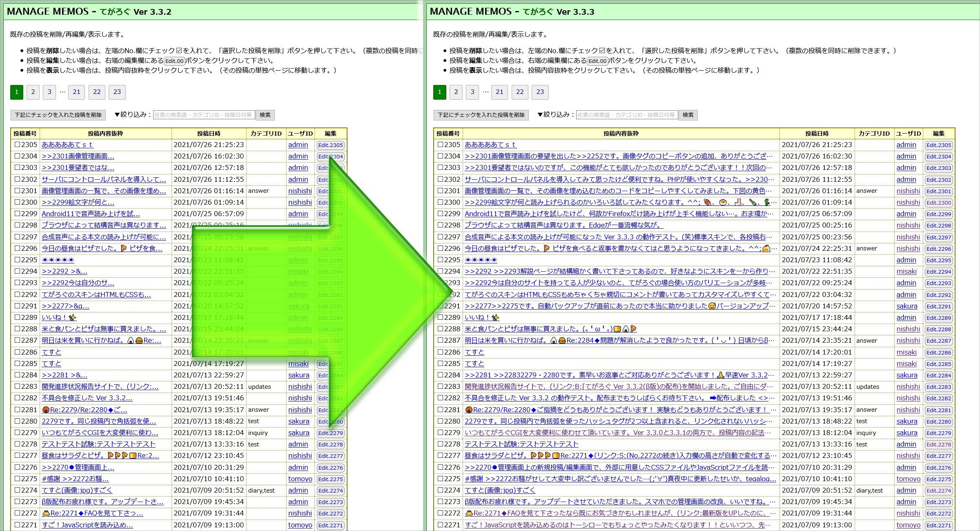Click Edit.2271 button in left panel

click(331, 525)
